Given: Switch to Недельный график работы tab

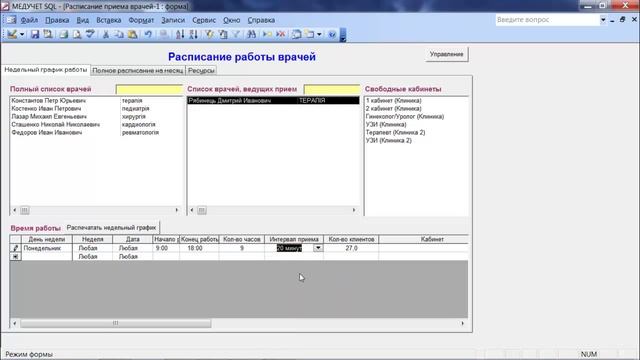Looking at the screenshot, I should [x=46, y=70].
